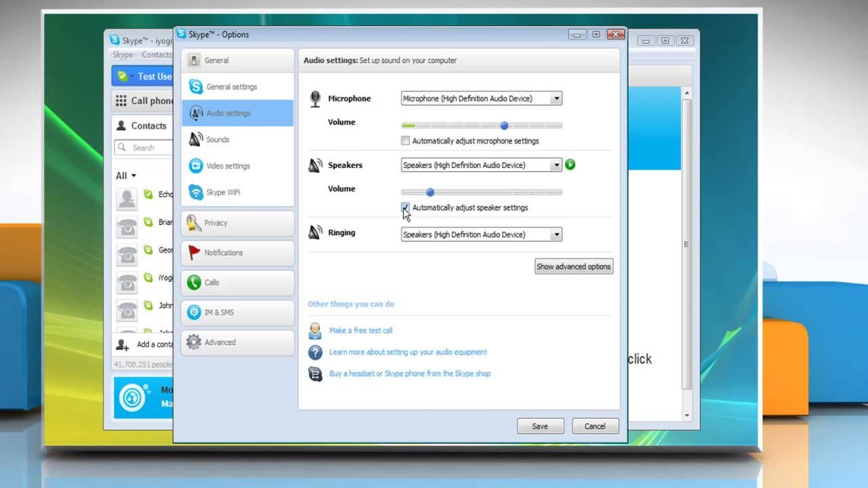Open the Calls section
The width and height of the screenshot is (868, 488).
coord(237,283)
